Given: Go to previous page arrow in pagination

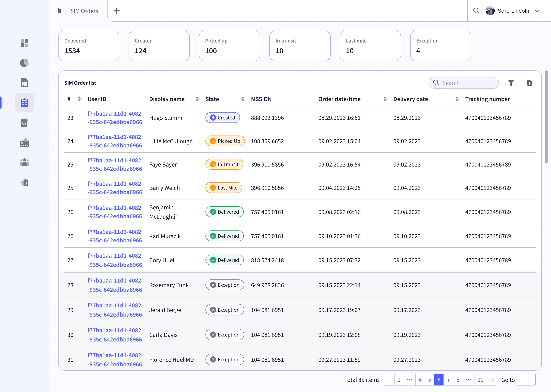Looking at the screenshot, I should click(389, 380).
